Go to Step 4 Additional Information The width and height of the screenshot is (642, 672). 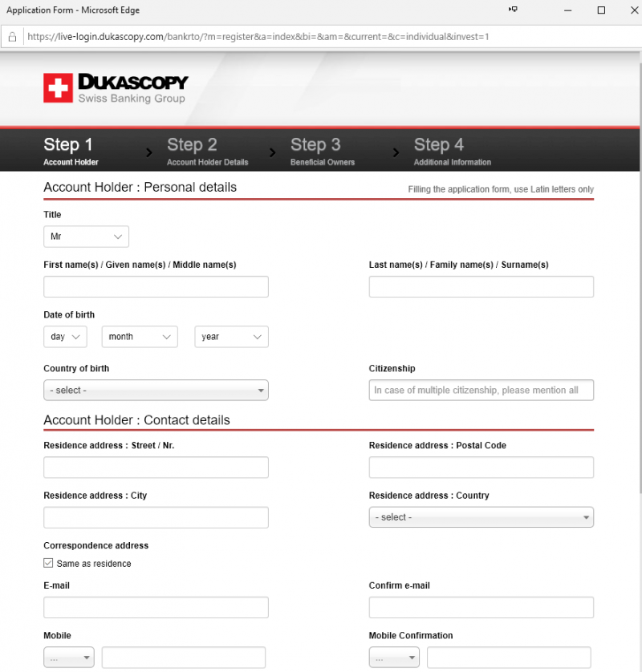click(453, 151)
